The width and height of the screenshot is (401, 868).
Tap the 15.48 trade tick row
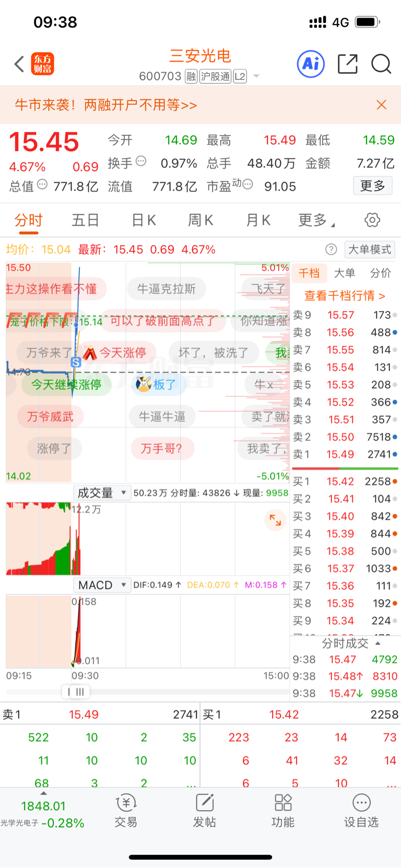(x=345, y=676)
